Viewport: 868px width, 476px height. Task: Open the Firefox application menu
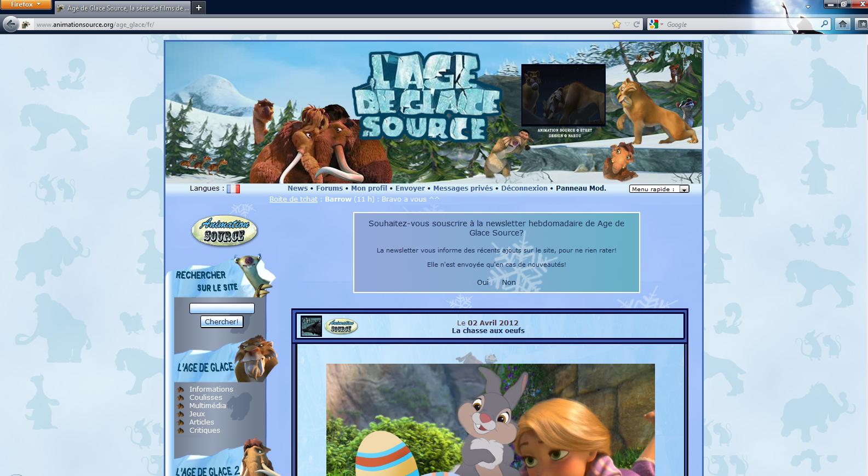coord(26,5)
